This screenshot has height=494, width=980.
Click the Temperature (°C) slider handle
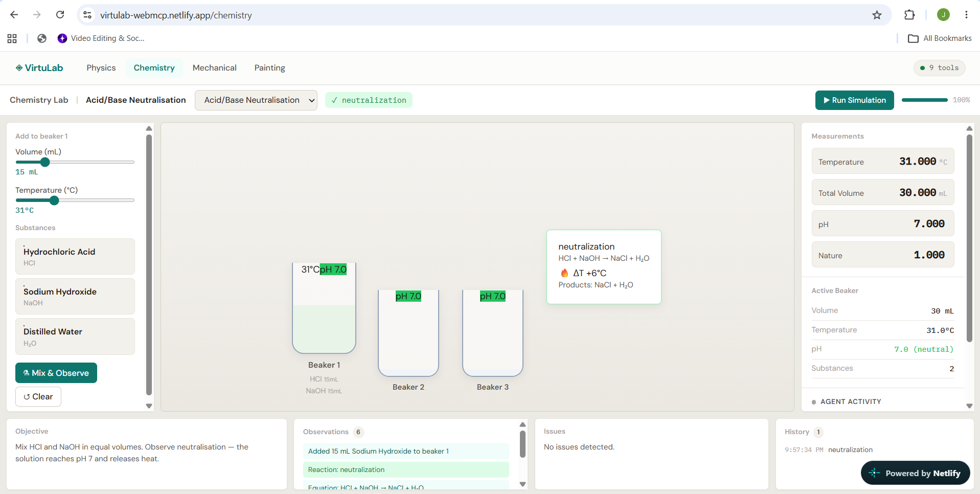click(x=54, y=200)
